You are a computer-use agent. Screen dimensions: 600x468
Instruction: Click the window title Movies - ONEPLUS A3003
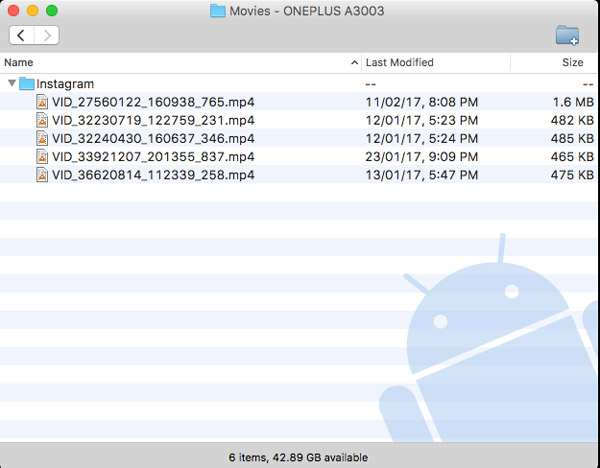pos(307,11)
